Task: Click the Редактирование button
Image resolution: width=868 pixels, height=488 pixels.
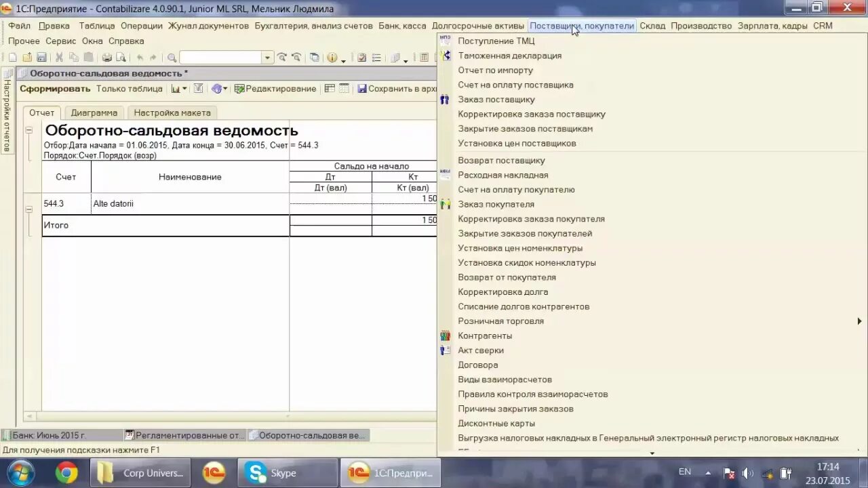Action: coord(275,89)
